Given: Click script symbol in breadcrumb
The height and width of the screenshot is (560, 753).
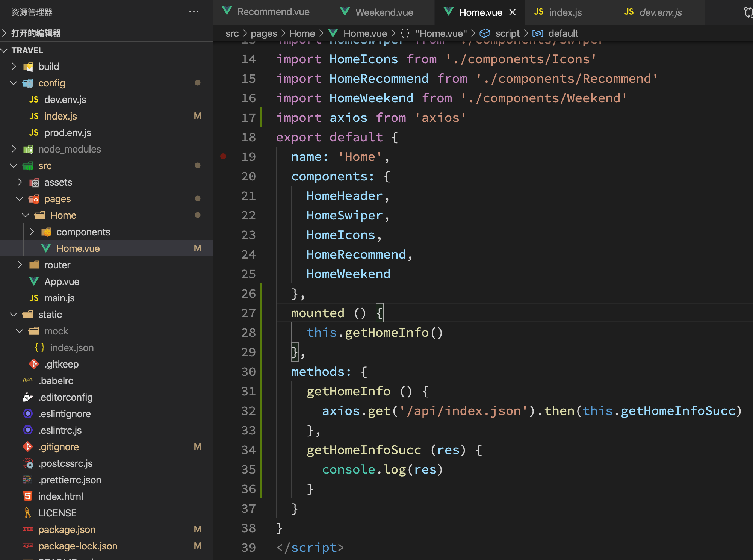Looking at the screenshot, I should tap(507, 33).
